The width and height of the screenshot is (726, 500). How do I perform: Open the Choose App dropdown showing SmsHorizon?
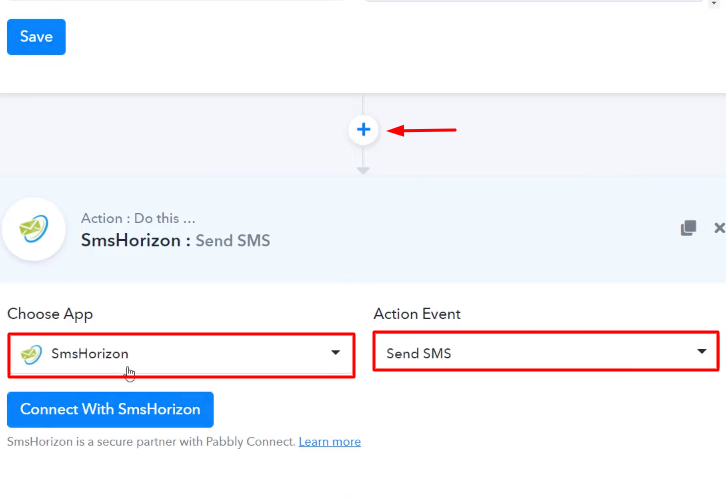tap(182, 354)
